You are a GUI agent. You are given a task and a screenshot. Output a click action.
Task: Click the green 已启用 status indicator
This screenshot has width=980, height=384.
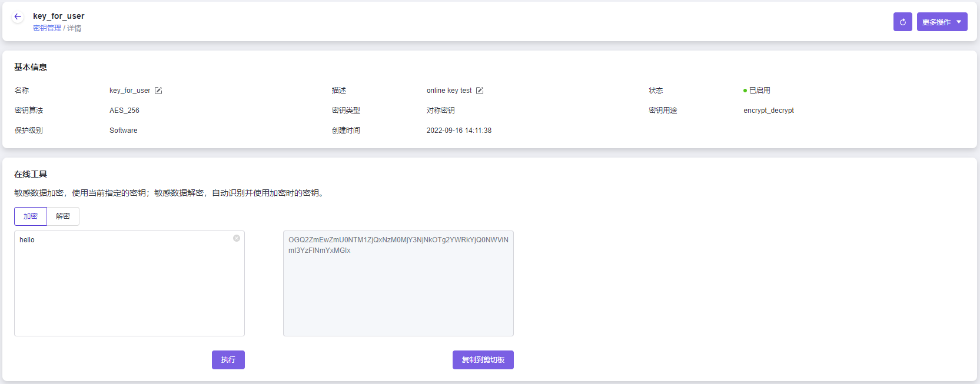point(757,91)
